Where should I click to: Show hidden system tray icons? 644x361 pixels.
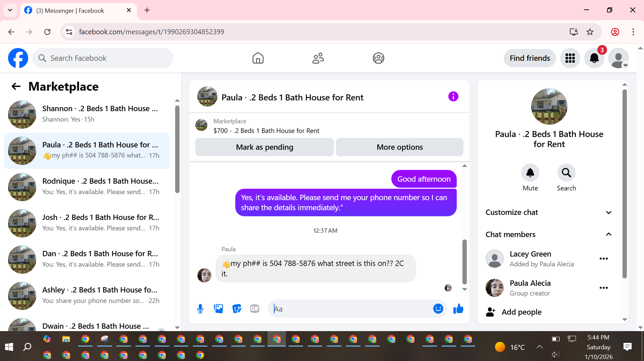(x=539, y=347)
